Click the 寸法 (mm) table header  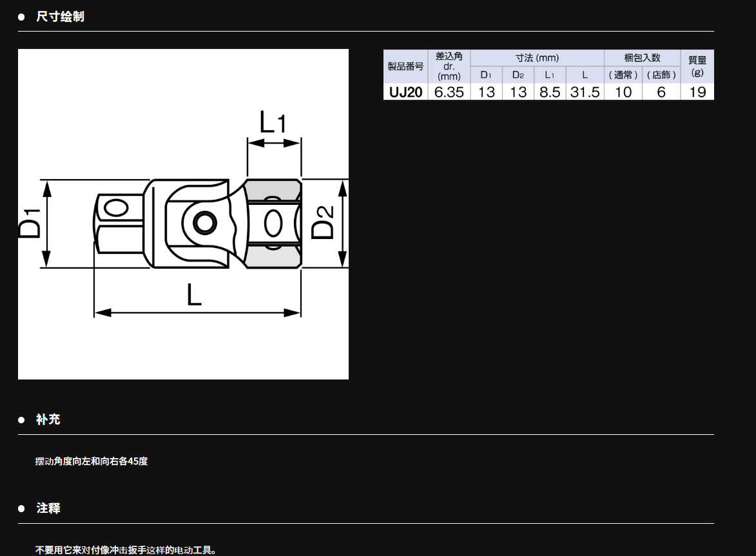click(537, 58)
